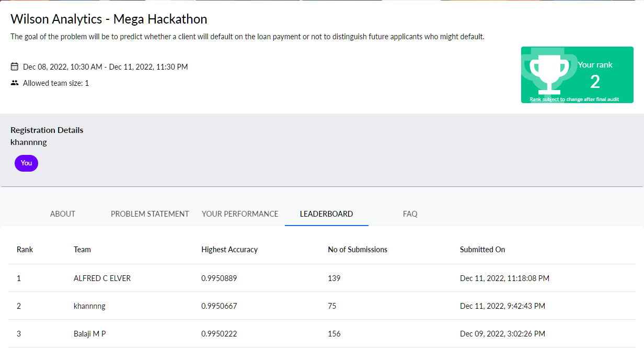Click khannnng in the leaderboard table
Screen dimensions: 644x348
pos(90,306)
